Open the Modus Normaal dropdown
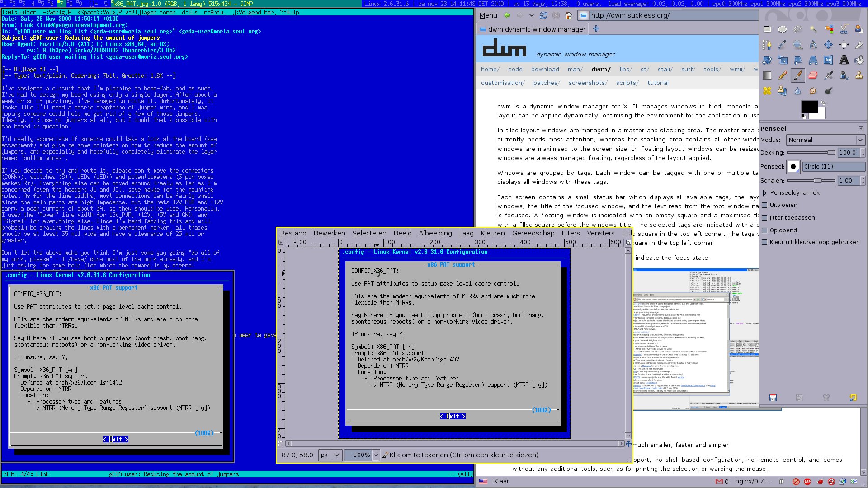The height and width of the screenshot is (488, 868). [826, 140]
